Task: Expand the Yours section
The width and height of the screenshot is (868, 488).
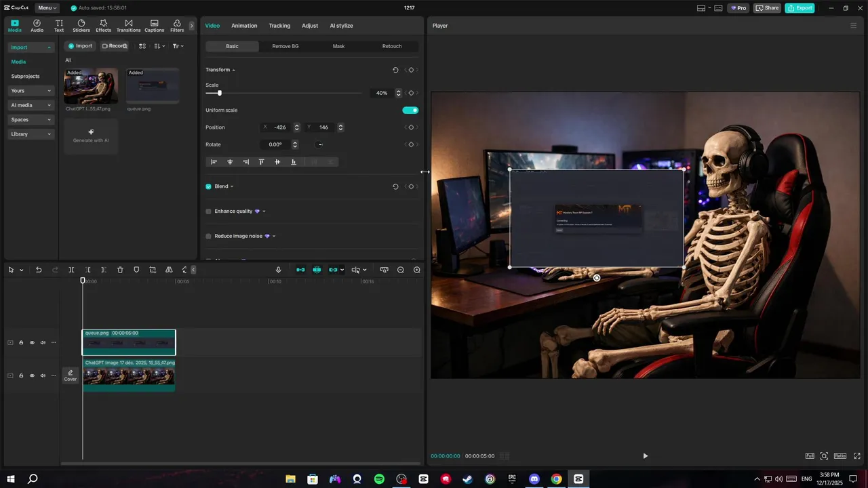Action: pyautogui.click(x=31, y=91)
